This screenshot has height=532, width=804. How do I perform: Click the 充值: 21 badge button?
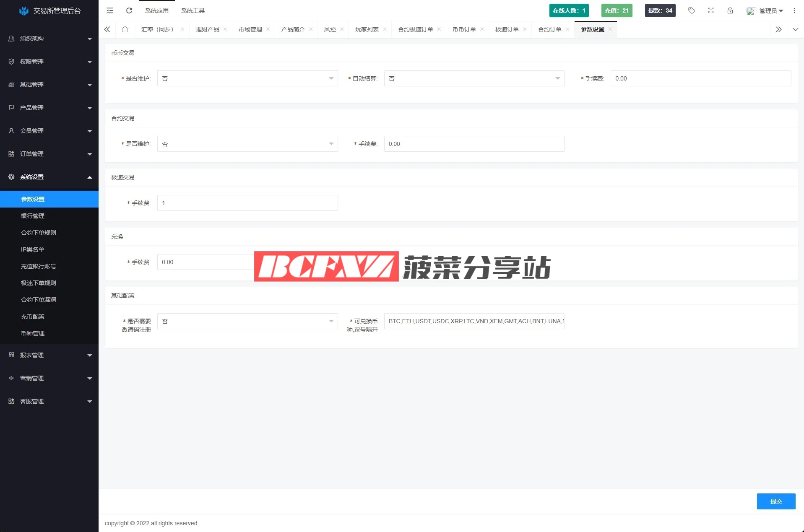click(617, 10)
